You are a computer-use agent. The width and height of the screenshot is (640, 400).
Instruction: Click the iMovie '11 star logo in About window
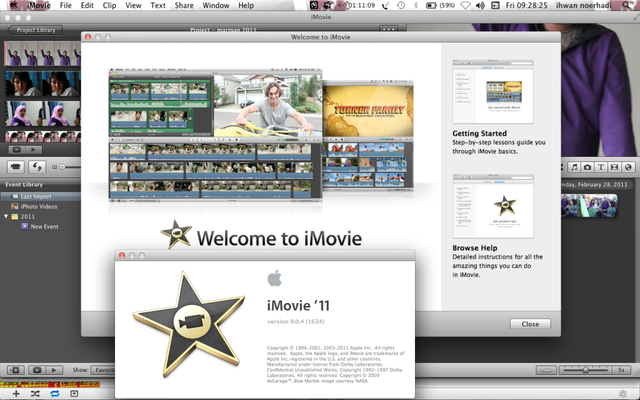(189, 325)
